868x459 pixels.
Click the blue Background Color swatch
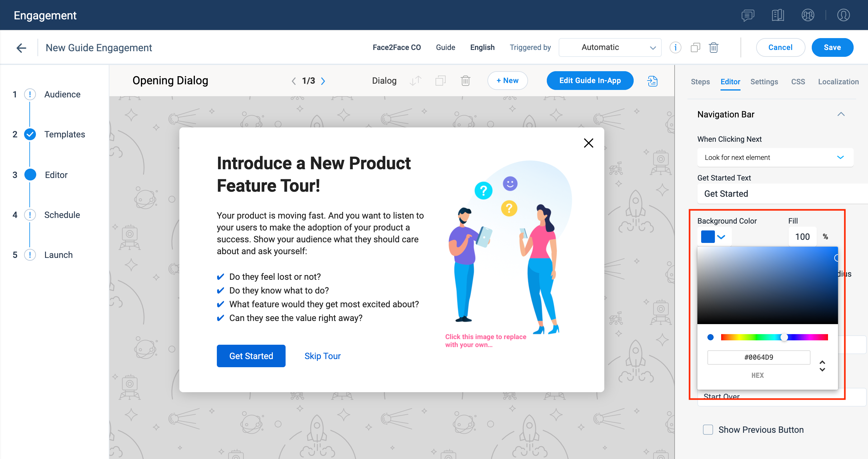tap(708, 237)
